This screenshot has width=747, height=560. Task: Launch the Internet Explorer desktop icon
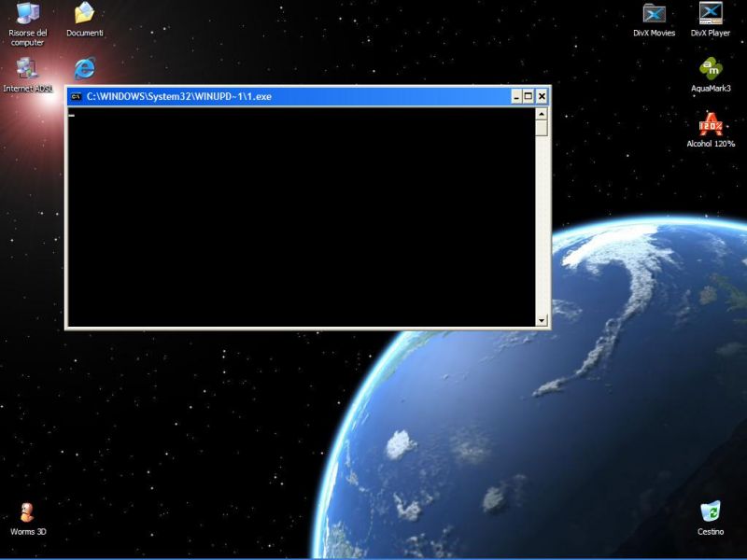click(85, 68)
